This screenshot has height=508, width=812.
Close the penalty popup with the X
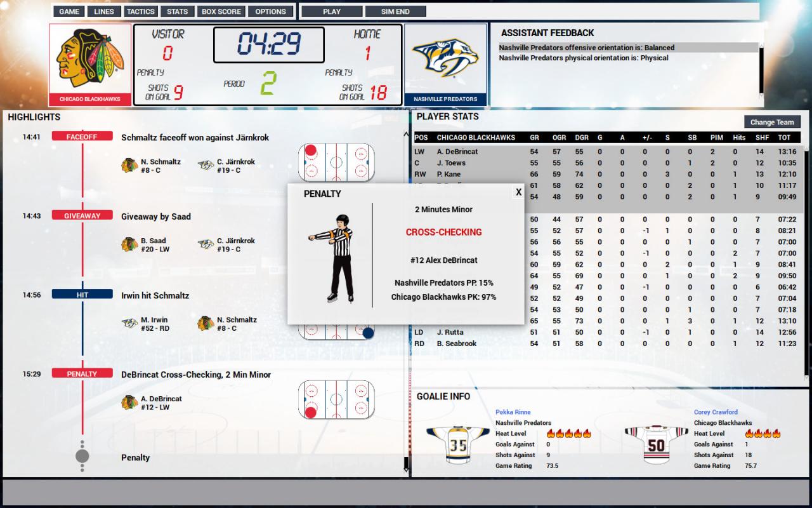click(x=518, y=192)
